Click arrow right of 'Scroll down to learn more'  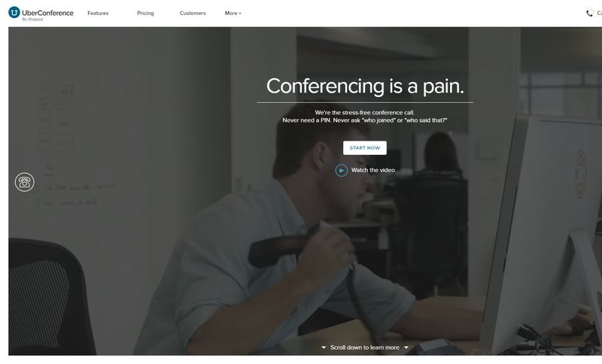pos(406,347)
